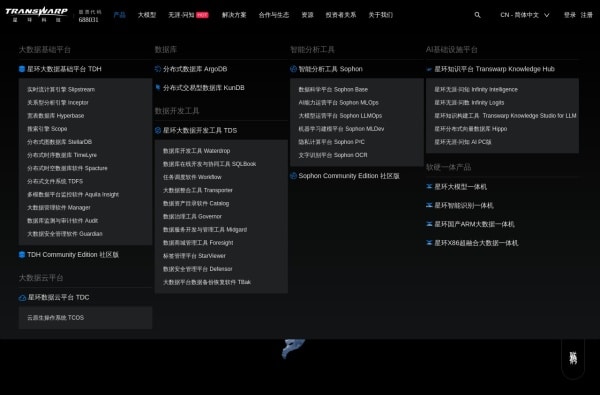Open 分布式交易型数据库 KunDB link
The image size is (600, 395).
coord(204,88)
